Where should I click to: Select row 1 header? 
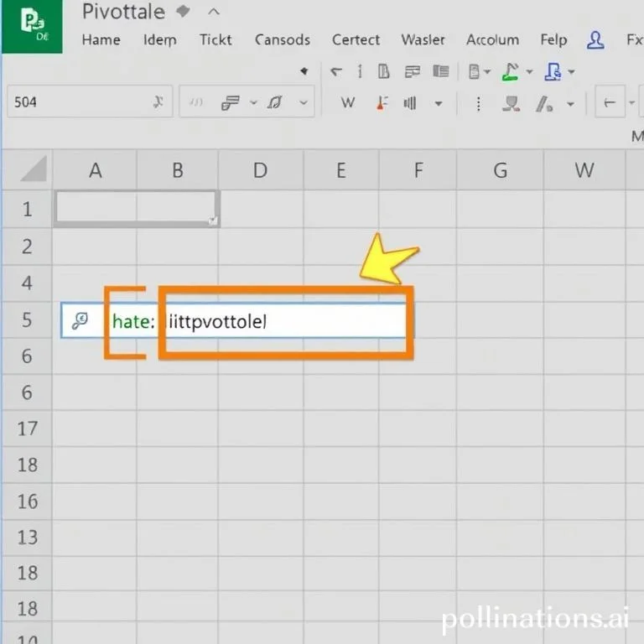pyautogui.click(x=27, y=209)
